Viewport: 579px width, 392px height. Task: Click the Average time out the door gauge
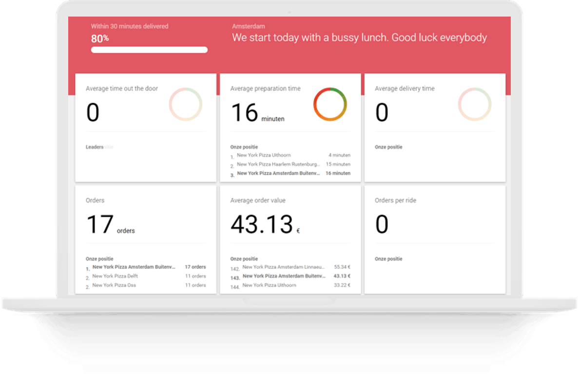186,104
